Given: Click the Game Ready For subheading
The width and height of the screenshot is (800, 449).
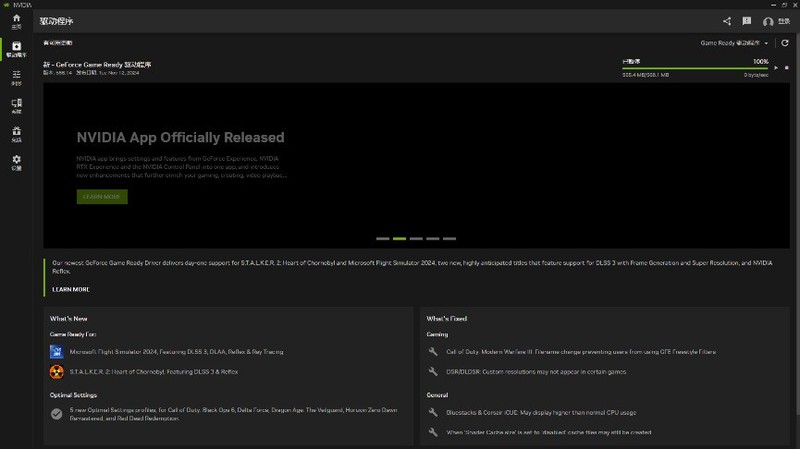Looking at the screenshot, I should (x=73, y=334).
